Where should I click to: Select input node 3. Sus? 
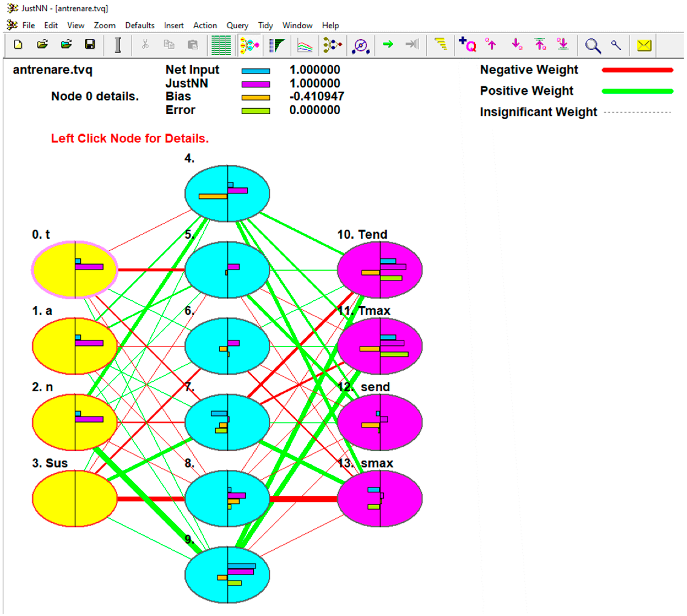(x=75, y=498)
